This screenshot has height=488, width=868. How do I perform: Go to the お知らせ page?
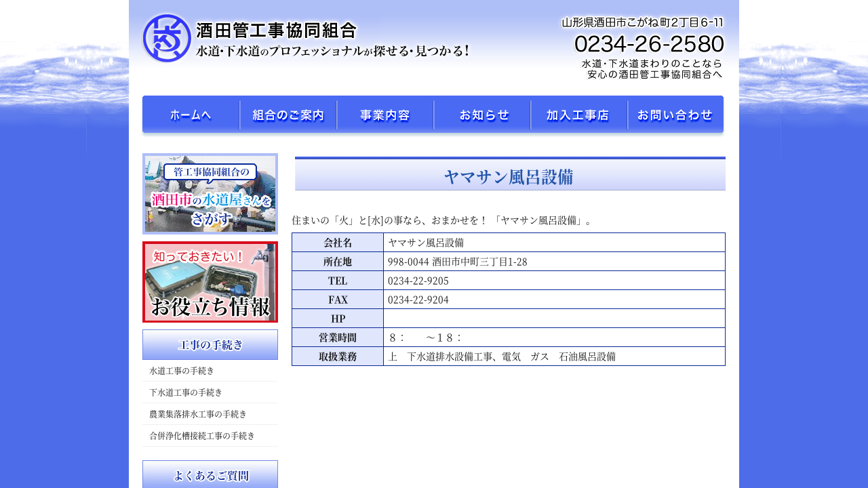click(x=482, y=115)
